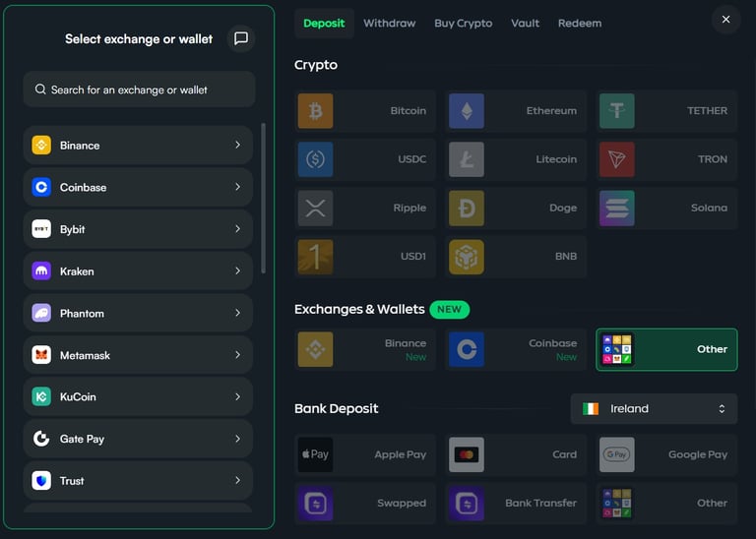Click the search magnifier icon
This screenshot has height=539, width=756.
(40, 90)
